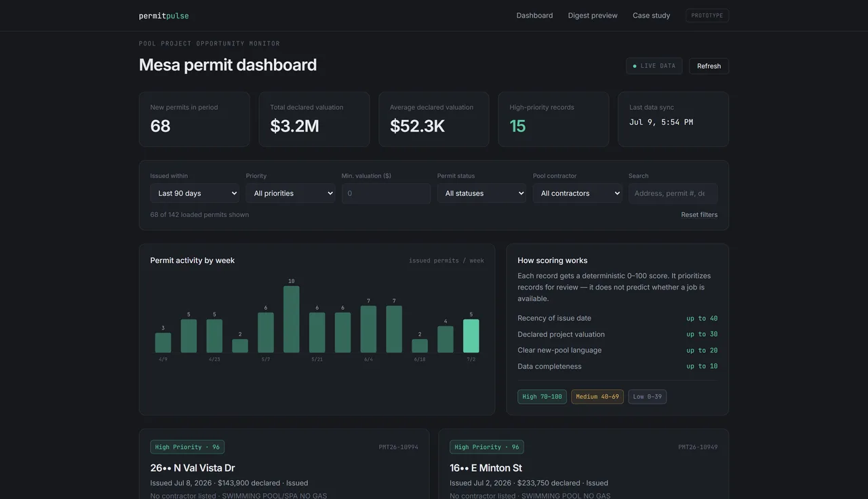Click the PROTOTYPE badge
This screenshot has width=868, height=499.
coord(707,16)
